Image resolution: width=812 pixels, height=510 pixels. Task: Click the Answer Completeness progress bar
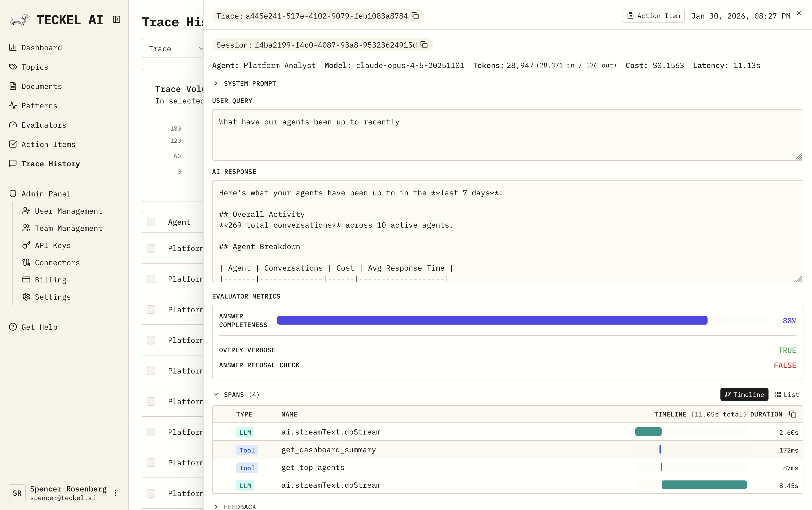pos(492,321)
